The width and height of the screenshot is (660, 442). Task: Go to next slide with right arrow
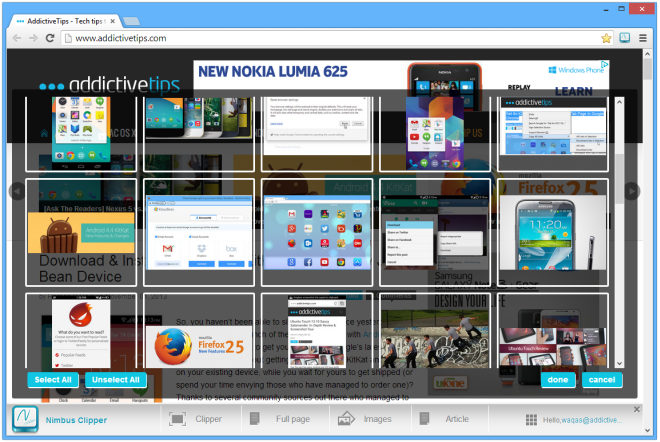click(632, 191)
